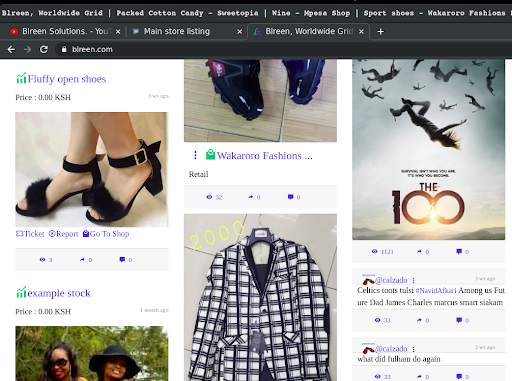Open the three-dot menu on the fulham post
This screenshot has height=381, width=512.
click(x=413, y=349)
